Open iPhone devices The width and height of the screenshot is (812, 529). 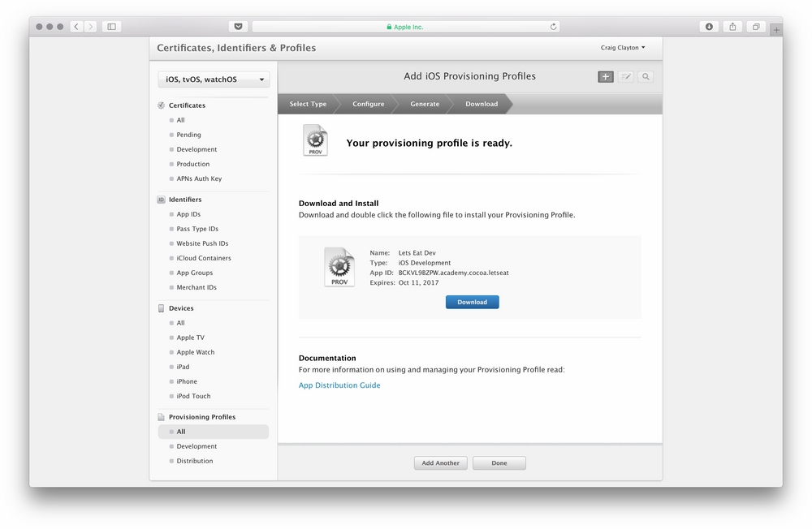pos(187,381)
